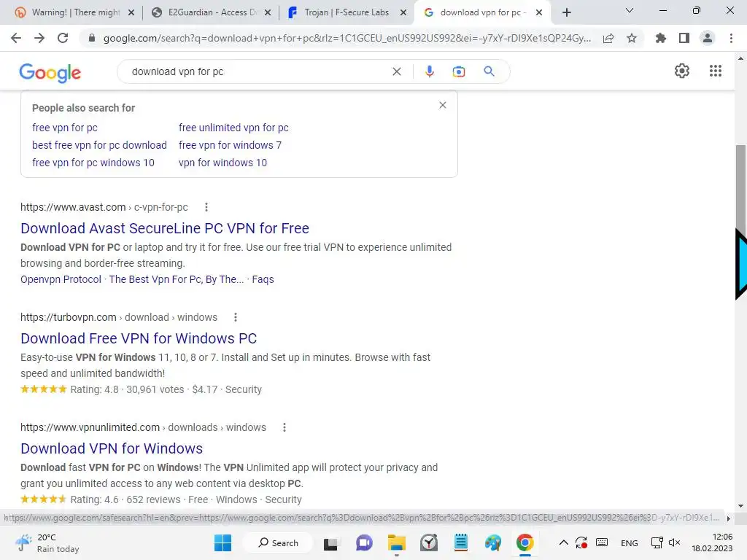The width and height of the screenshot is (747, 560).
Task: Open more options for avast.com result
Action: (206, 207)
